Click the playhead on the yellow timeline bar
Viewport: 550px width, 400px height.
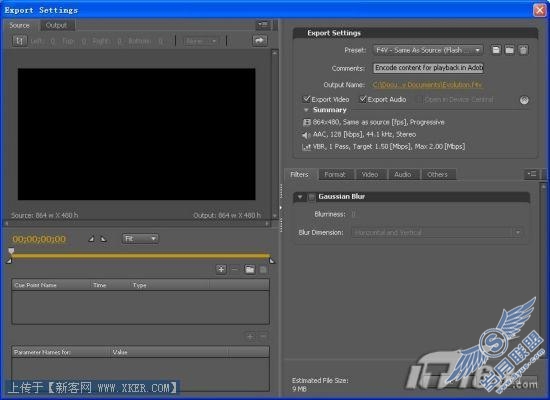(x=11, y=251)
